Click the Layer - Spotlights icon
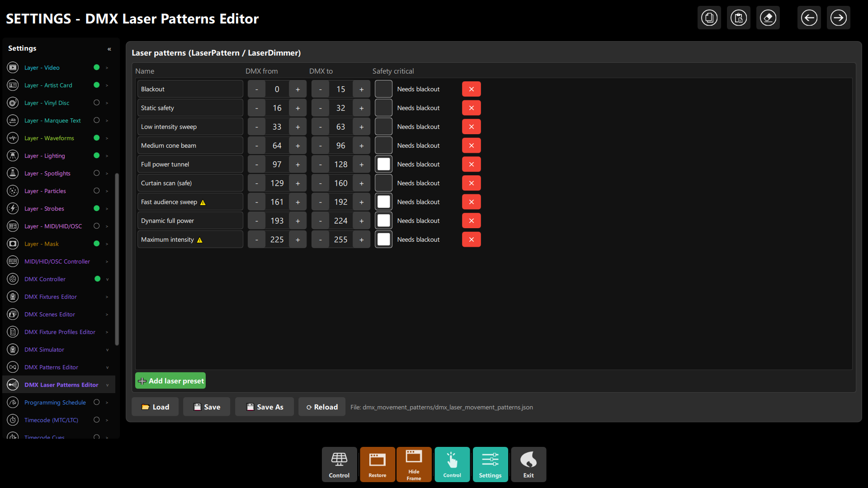This screenshot has width=868, height=488. click(x=13, y=173)
